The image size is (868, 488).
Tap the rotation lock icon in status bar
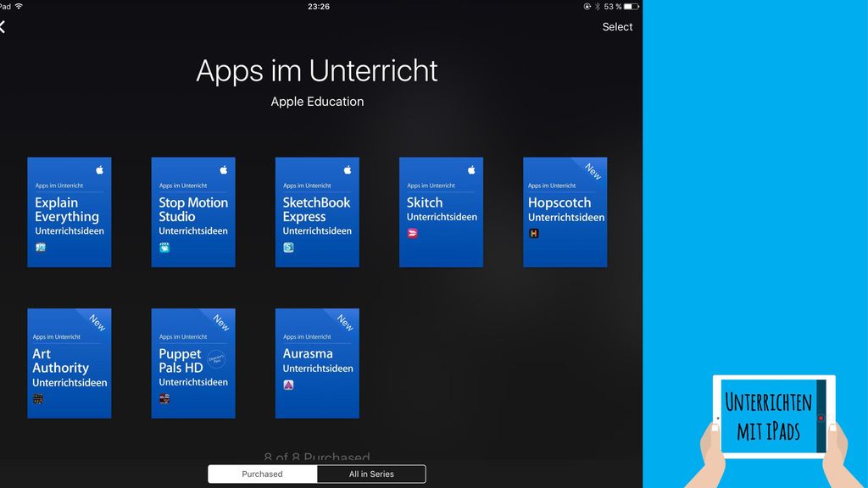point(587,7)
